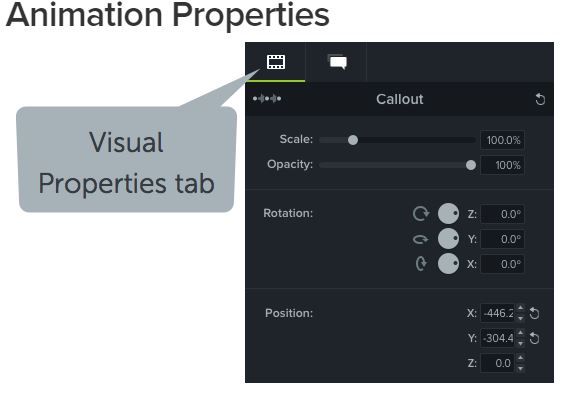Click the X rotation arrow icon

click(421, 264)
